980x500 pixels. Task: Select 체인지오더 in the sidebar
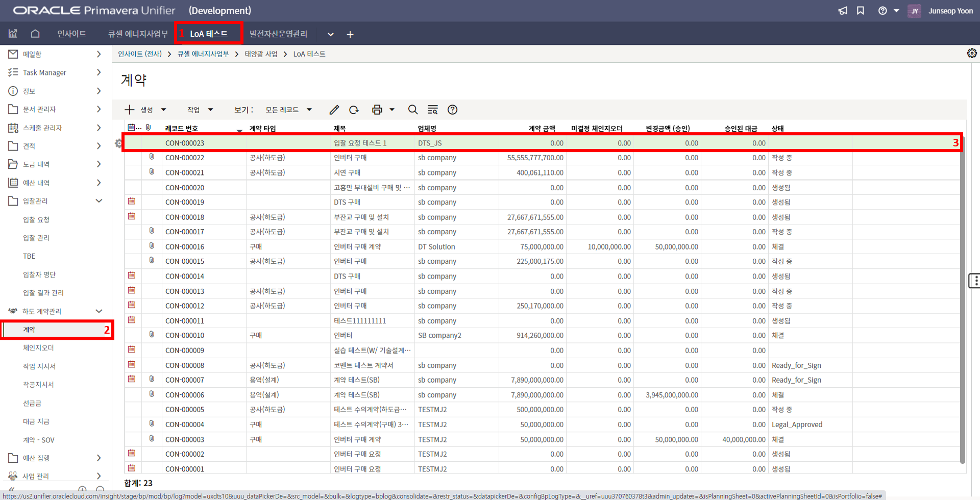(38, 348)
